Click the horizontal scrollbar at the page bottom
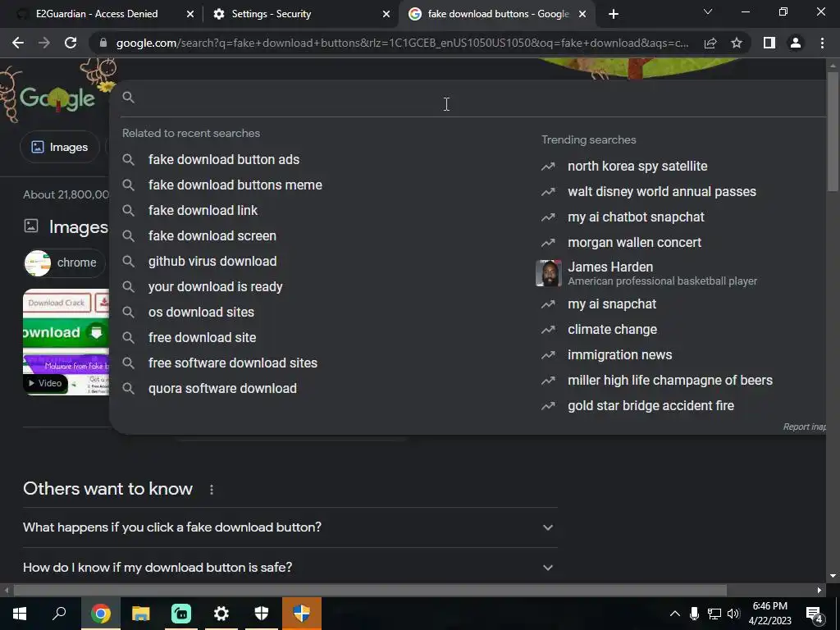Viewport: 840px width, 630px height. 370,591
